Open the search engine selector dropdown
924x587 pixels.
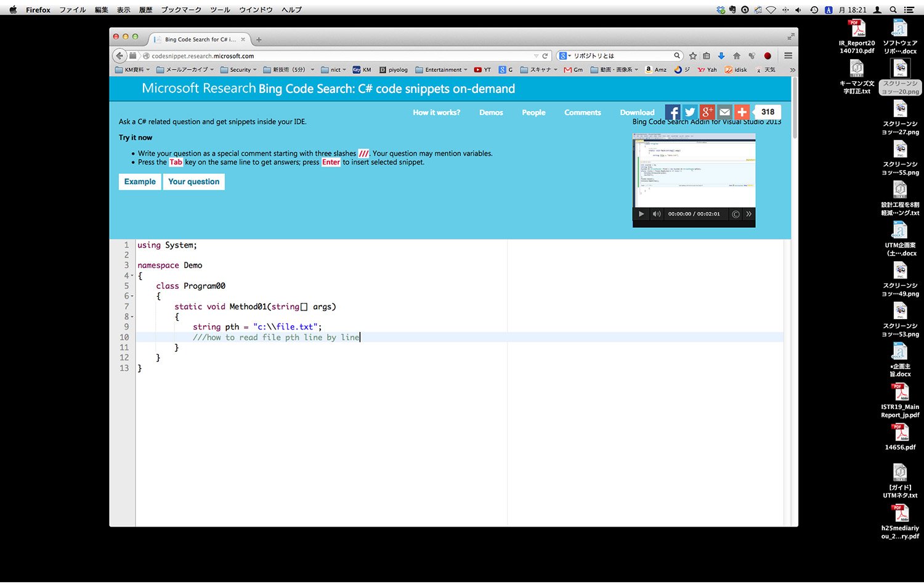(565, 56)
